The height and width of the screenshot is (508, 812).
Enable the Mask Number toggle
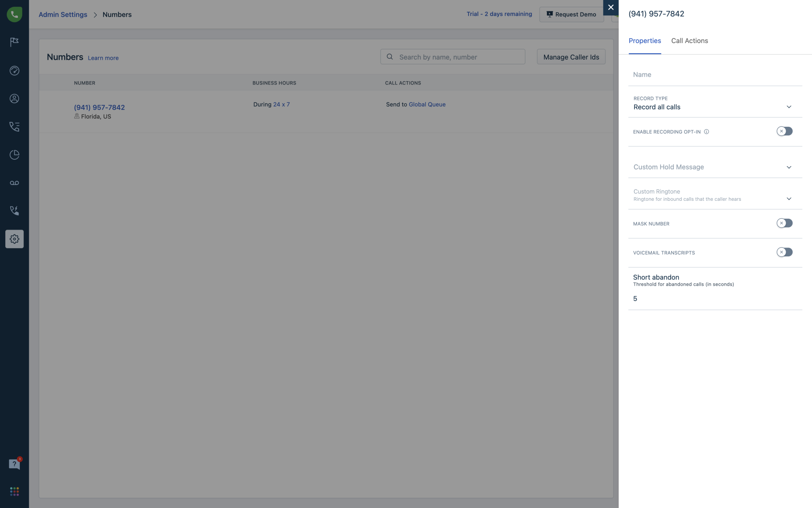coord(784,223)
